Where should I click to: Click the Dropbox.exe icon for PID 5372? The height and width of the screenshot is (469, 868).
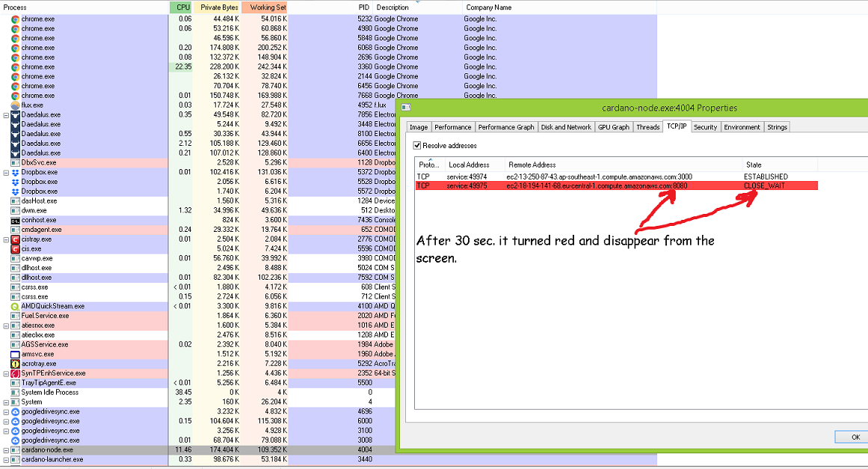click(16, 172)
